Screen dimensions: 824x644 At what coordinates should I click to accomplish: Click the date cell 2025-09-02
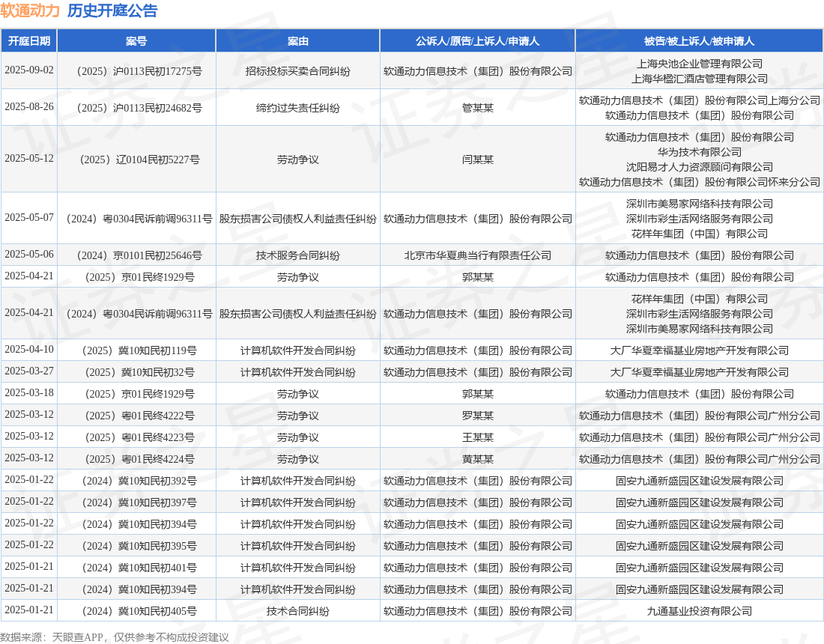pyautogui.click(x=29, y=70)
